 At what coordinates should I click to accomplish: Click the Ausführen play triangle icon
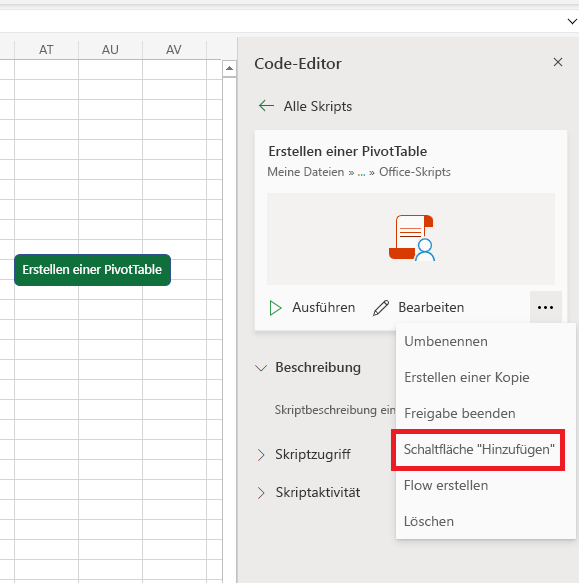(x=275, y=308)
